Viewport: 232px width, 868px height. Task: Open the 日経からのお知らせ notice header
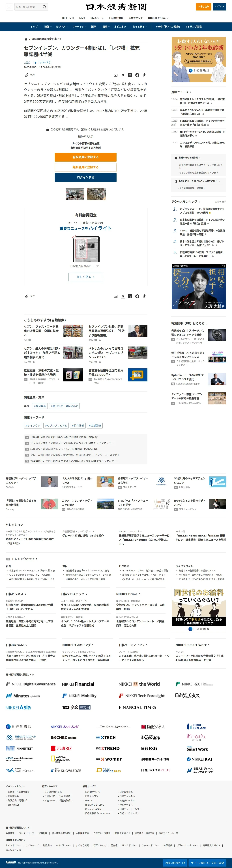click(x=188, y=158)
